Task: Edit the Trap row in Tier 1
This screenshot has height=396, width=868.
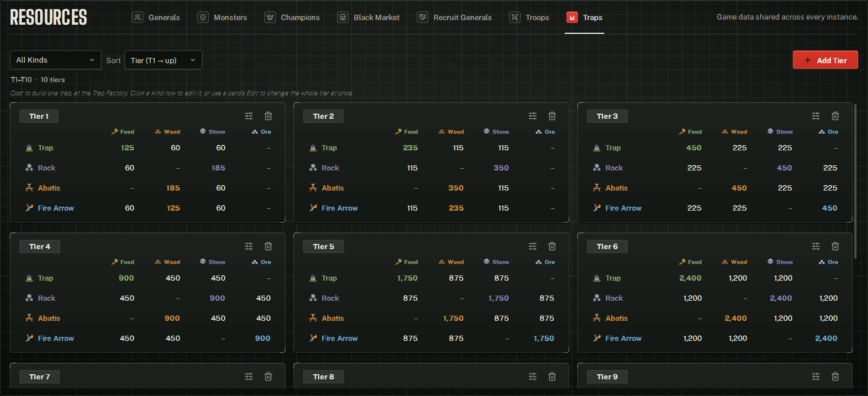Action: (x=148, y=148)
